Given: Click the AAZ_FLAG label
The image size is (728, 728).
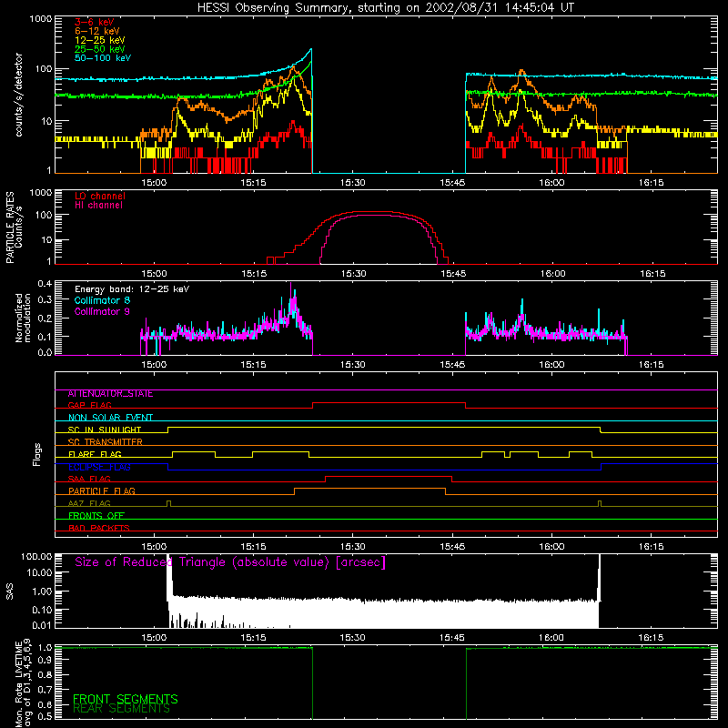Looking at the screenshot, I should click(x=89, y=503).
